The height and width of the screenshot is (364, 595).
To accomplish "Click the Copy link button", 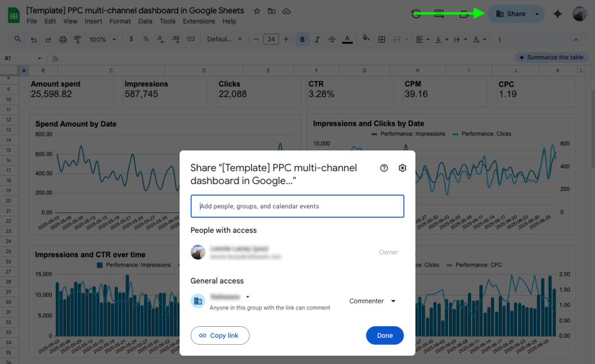I will [220, 336].
